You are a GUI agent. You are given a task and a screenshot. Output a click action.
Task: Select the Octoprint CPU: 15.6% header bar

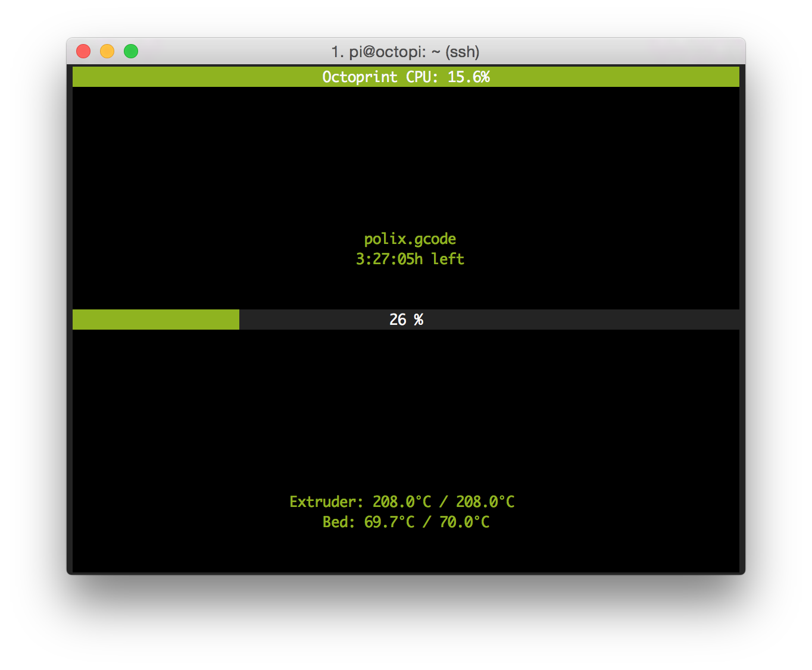point(406,77)
